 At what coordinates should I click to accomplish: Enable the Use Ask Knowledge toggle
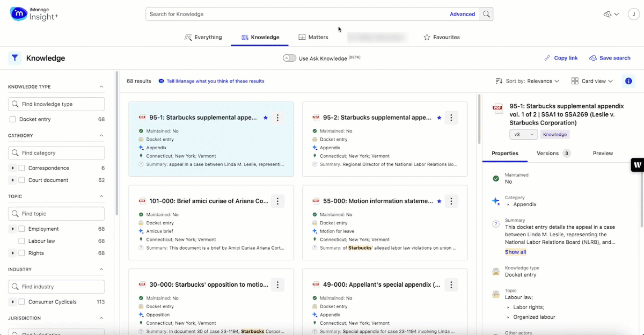(x=290, y=58)
